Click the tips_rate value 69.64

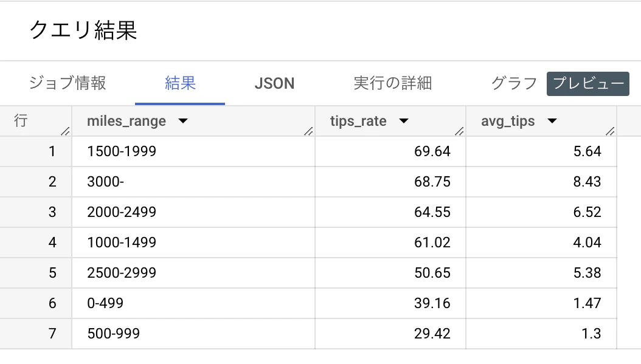(x=434, y=151)
